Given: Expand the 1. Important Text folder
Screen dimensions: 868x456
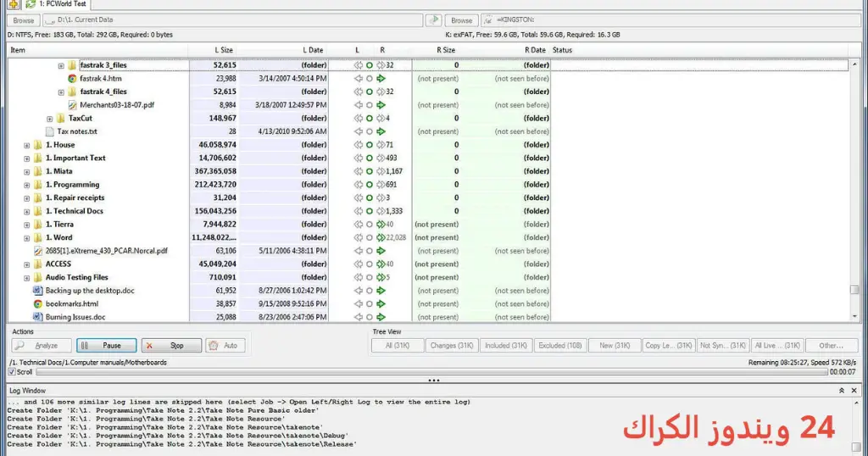Looking at the screenshot, I should pyautogui.click(x=26, y=158).
